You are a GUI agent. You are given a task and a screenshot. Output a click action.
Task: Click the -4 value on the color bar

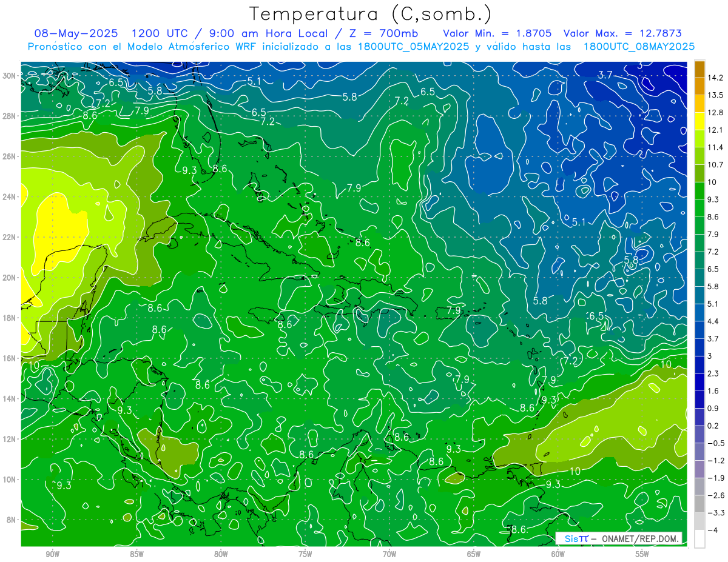(712, 530)
